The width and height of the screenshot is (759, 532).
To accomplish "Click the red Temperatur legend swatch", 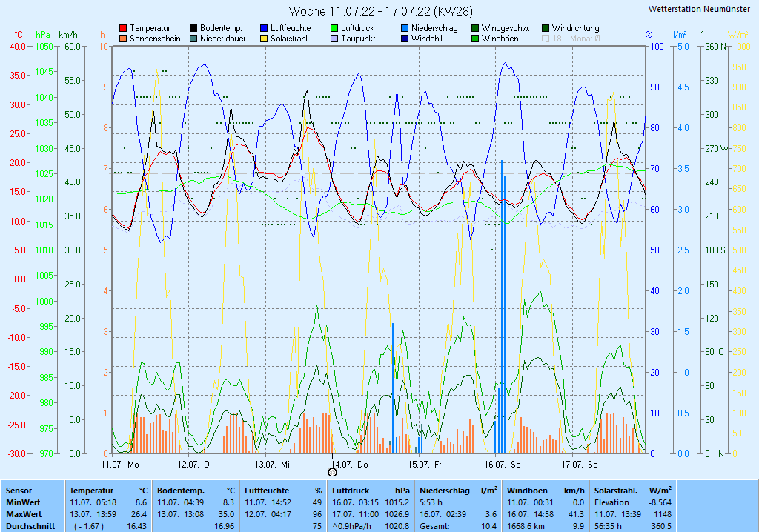I will (123, 29).
